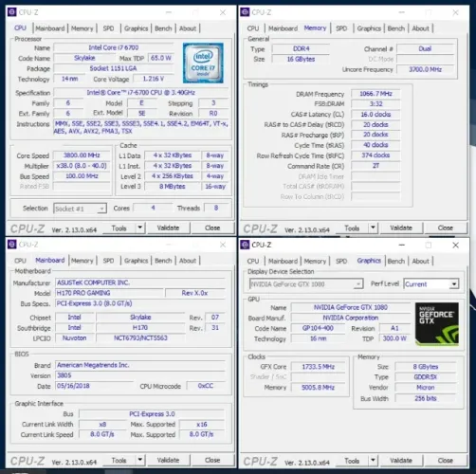Click the Command Rate value 2T
Viewport: 476px width, 474px height.
pos(375,166)
